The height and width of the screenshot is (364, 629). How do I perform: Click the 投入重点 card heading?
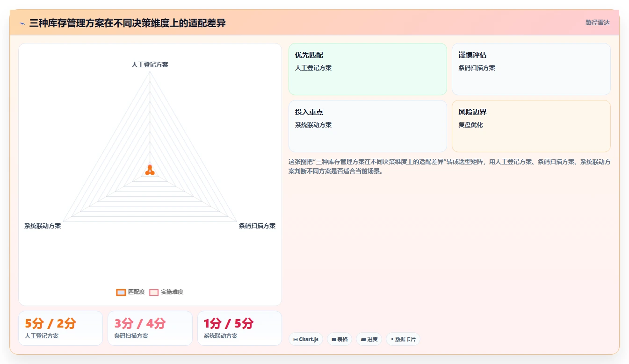click(x=309, y=112)
